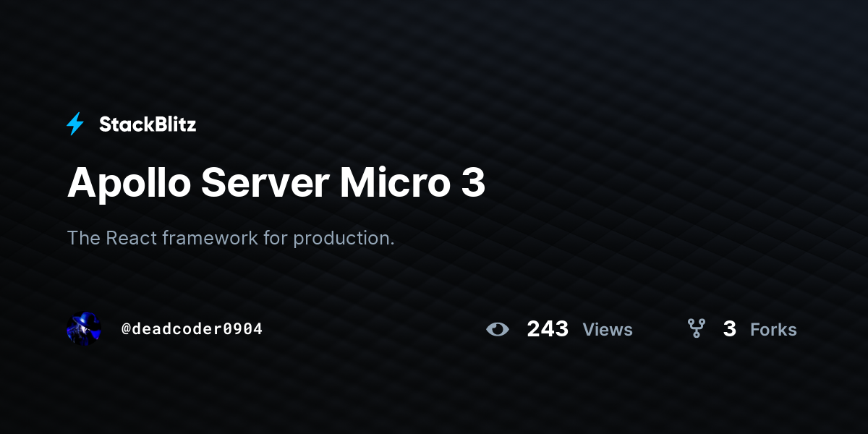The width and height of the screenshot is (868, 434).
Task: Click the 243 views count
Action: pos(548,329)
